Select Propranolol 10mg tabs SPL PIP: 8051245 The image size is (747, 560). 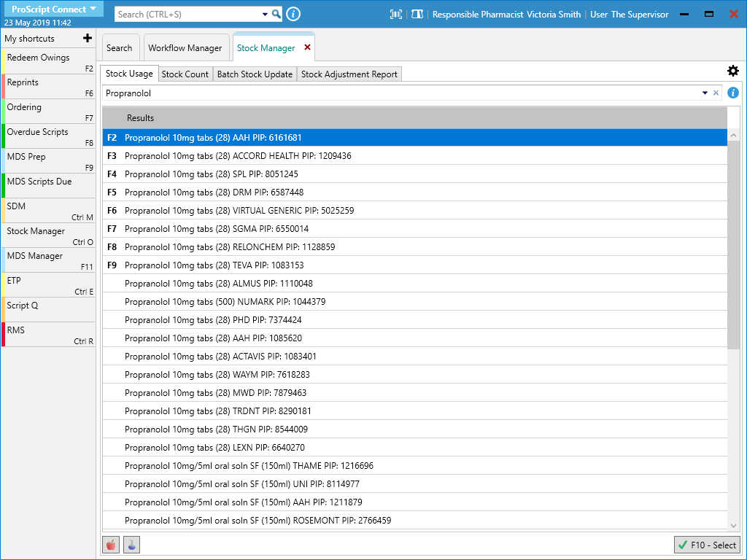coord(415,174)
